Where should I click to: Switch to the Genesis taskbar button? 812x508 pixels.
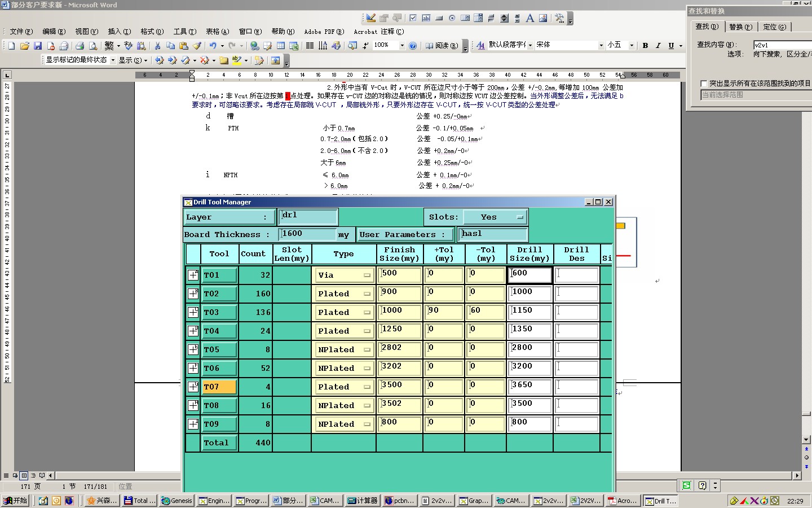coord(177,501)
